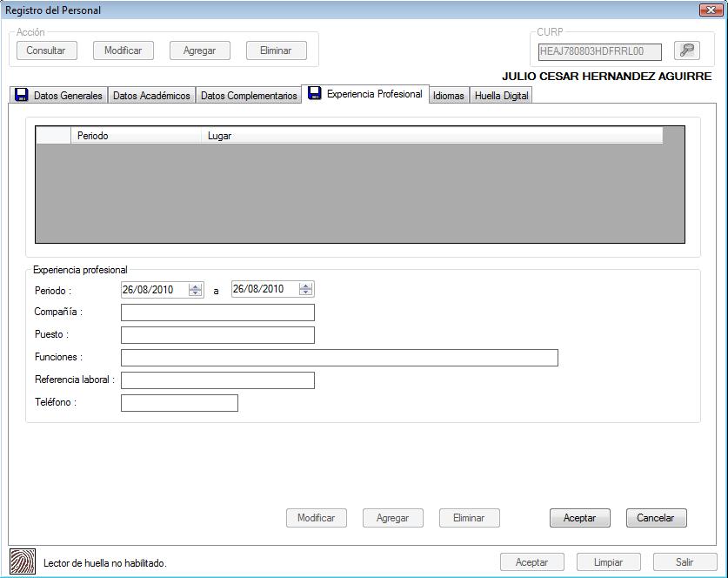Viewport: 728px width, 578px height.
Task: Click the Lugar column header
Action: 431,136
